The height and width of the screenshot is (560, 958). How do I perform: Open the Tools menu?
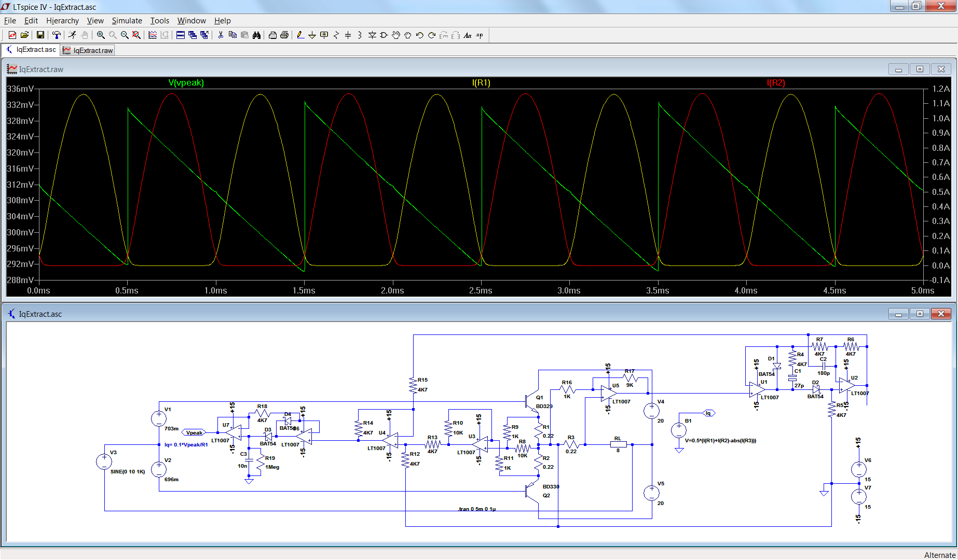[x=160, y=21]
